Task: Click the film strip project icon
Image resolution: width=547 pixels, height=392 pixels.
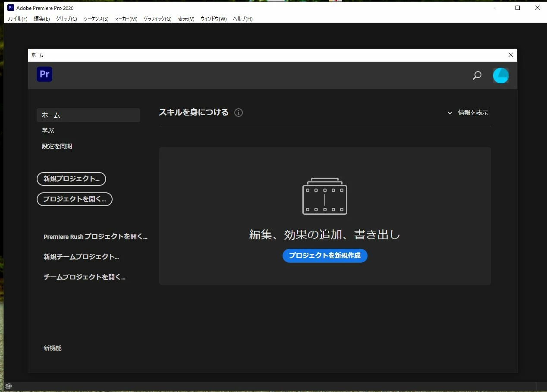Action: tap(325, 196)
